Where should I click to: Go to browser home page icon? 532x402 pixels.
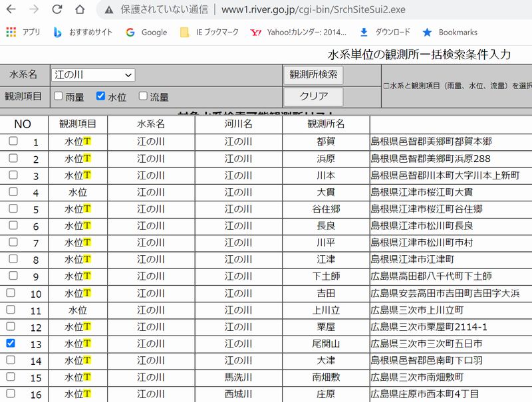click(80, 10)
